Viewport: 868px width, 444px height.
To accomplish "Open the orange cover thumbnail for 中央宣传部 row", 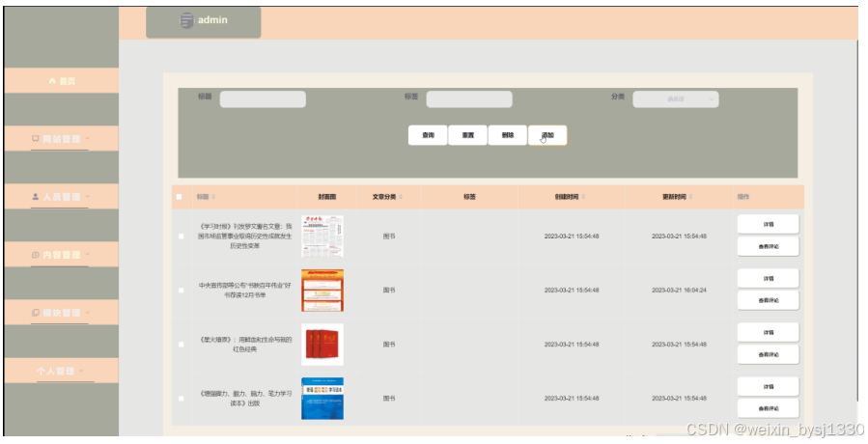I will pos(322,291).
